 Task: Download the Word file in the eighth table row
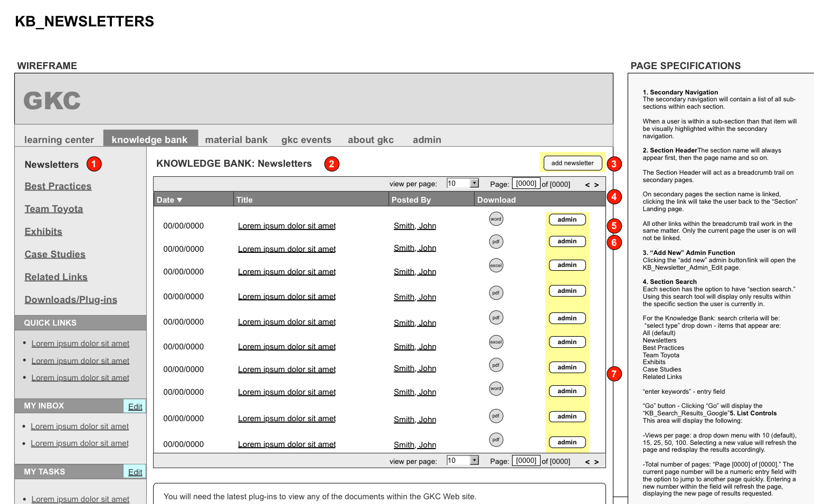[496, 388]
